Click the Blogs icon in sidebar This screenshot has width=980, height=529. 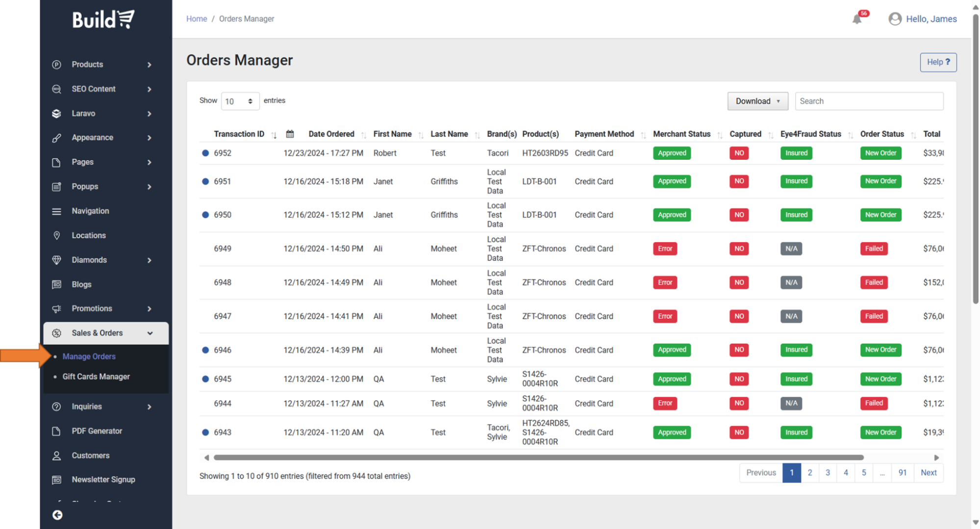coord(57,284)
